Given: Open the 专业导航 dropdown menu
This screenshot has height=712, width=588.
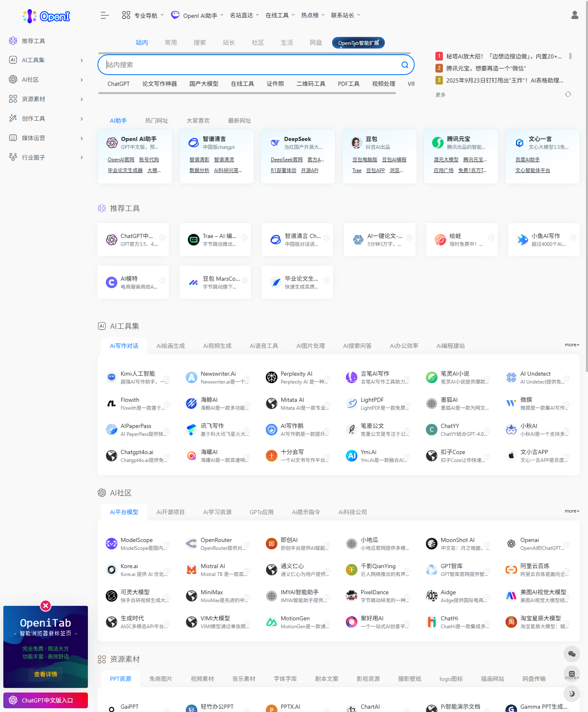Looking at the screenshot, I should (x=143, y=15).
